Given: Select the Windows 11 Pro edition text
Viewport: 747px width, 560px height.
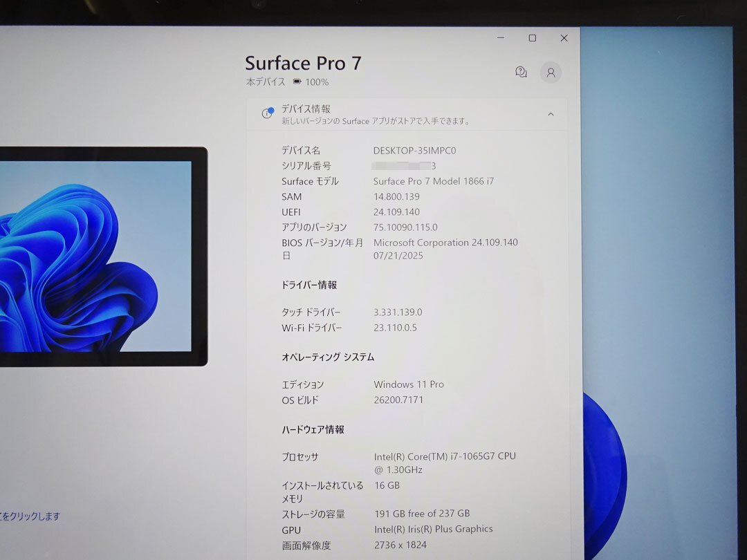Looking at the screenshot, I should [409, 384].
